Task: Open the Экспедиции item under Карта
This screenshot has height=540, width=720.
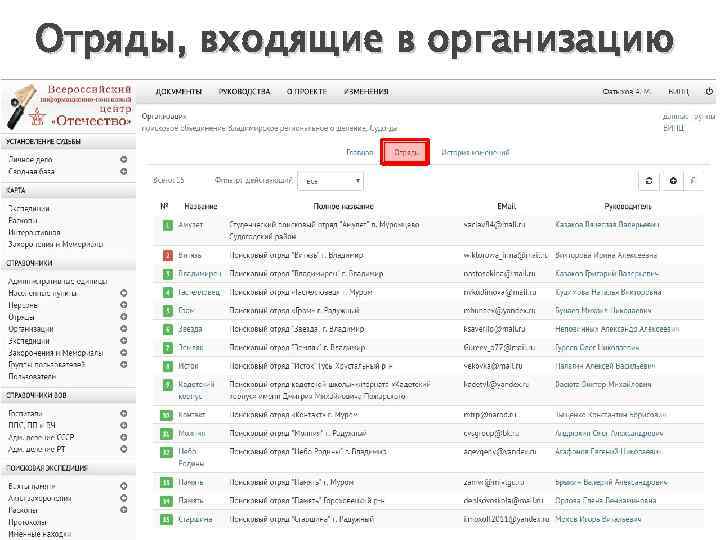Action: (29, 208)
